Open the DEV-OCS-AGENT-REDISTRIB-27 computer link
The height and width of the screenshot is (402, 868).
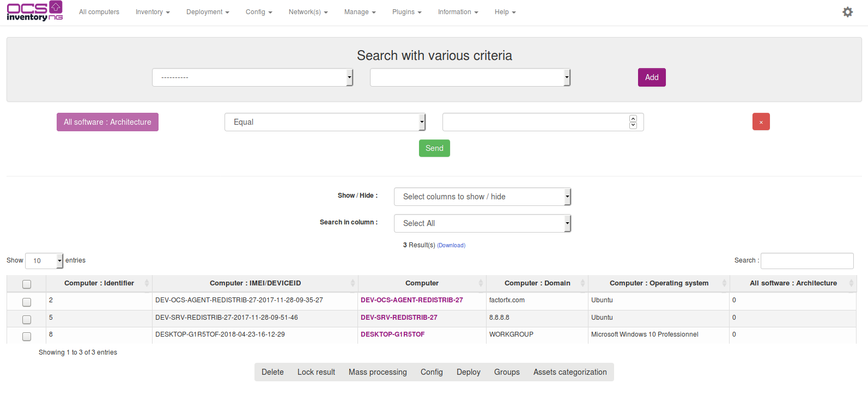tap(412, 300)
